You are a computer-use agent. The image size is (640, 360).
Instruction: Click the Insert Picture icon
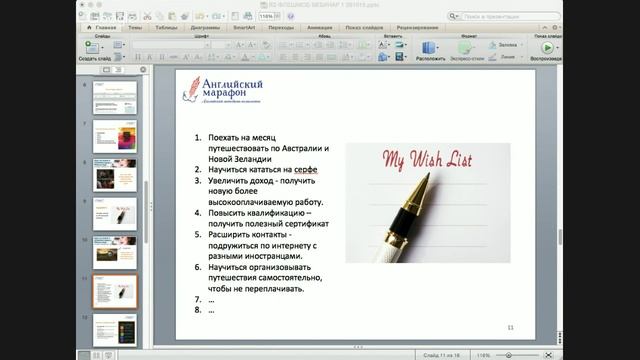399,45
